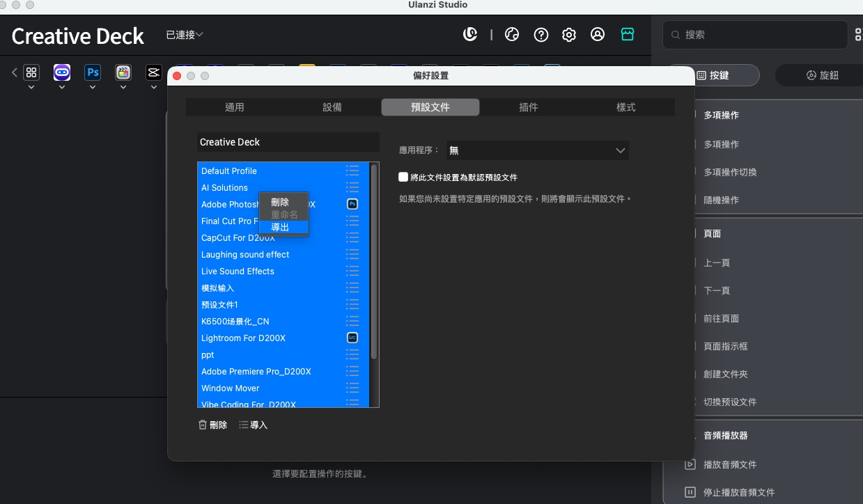Click reorder handle on 模拟输入 row
863x504 pixels.
point(352,288)
